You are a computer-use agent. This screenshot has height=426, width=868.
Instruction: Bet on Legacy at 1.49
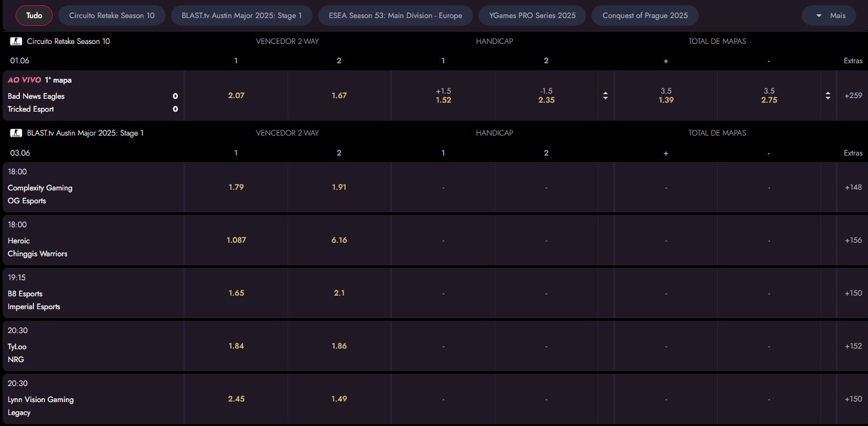click(339, 399)
